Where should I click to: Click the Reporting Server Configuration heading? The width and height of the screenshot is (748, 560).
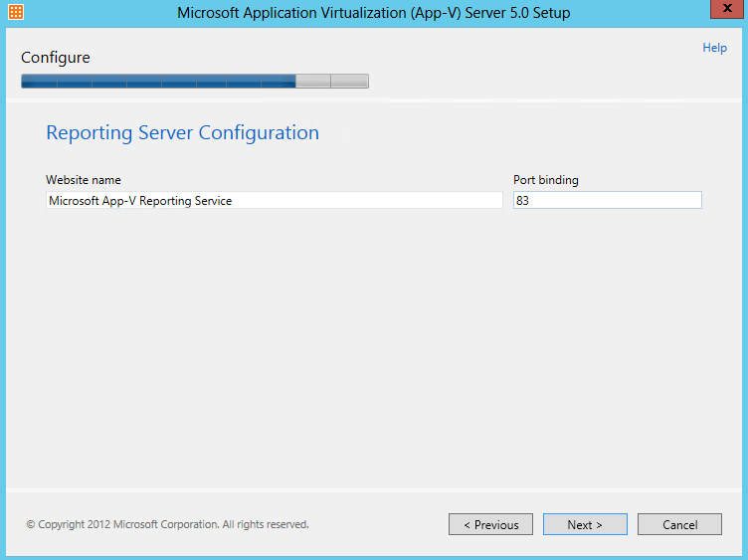(x=182, y=132)
